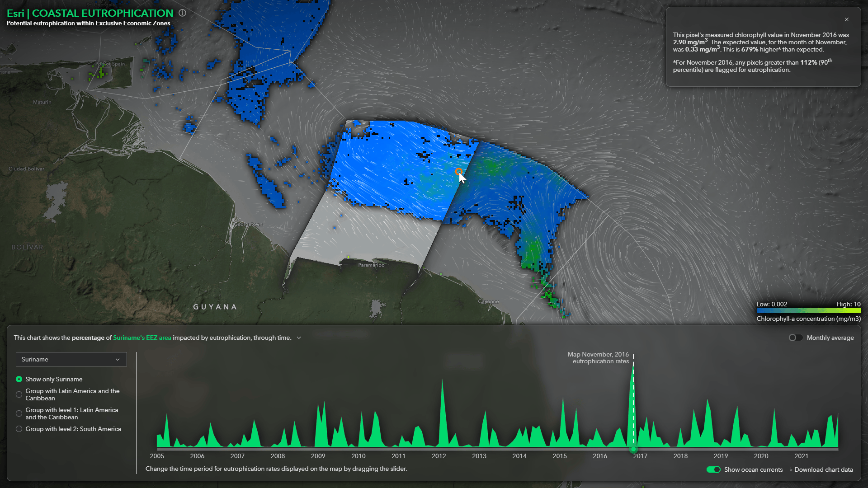Expand the chart description chevron
Screen dimensions: 868x488
click(299, 338)
